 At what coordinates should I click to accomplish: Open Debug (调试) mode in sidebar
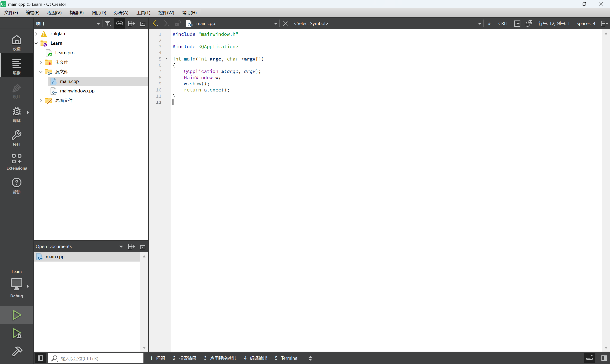coord(17,114)
